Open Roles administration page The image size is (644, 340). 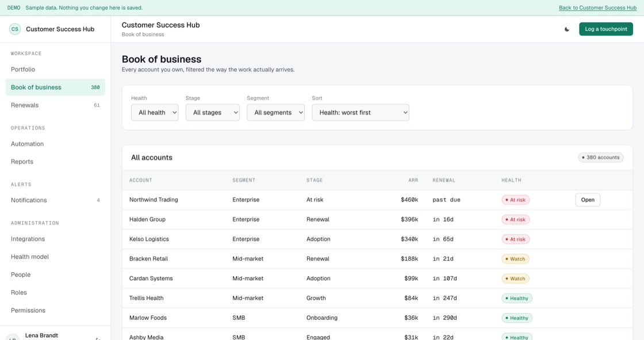[x=55, y=292]
